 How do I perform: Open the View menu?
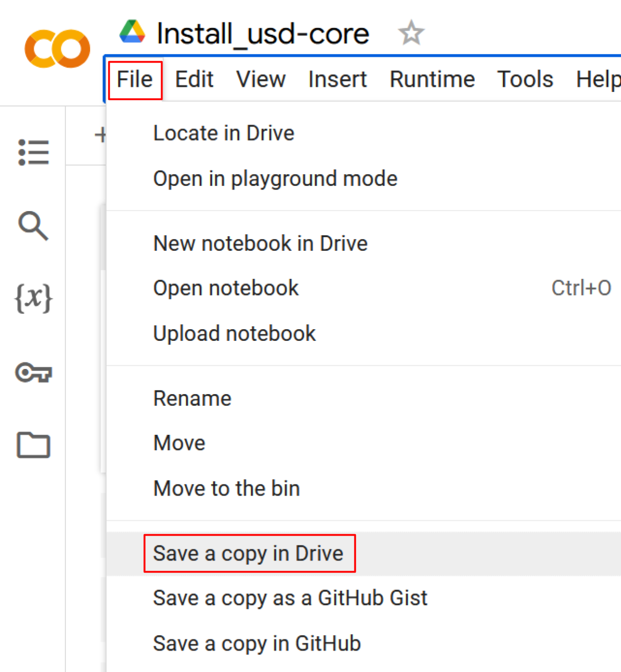[x=261, y=79]
